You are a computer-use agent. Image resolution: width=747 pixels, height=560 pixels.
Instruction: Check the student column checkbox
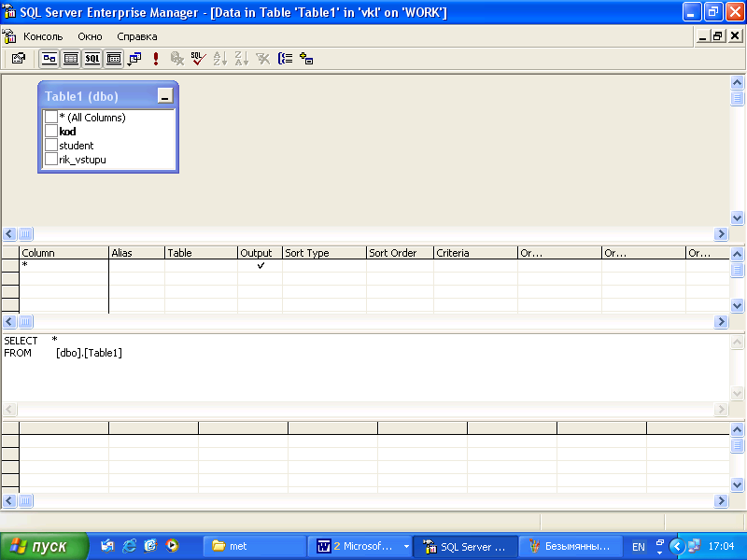pos(51,145)
